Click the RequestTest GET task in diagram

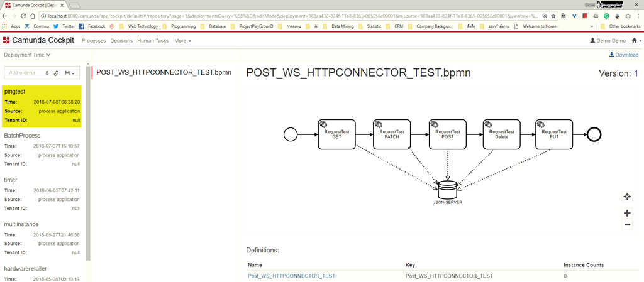[337, 134]
